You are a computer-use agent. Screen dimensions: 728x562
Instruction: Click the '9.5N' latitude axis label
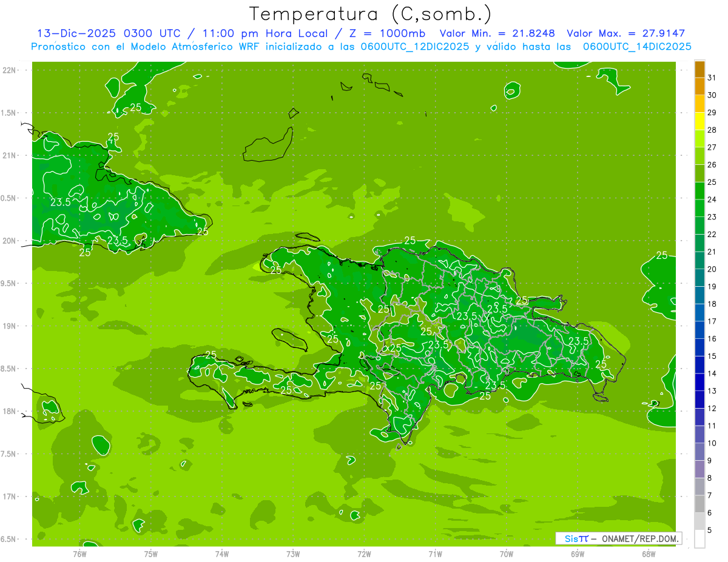(9, 283)
